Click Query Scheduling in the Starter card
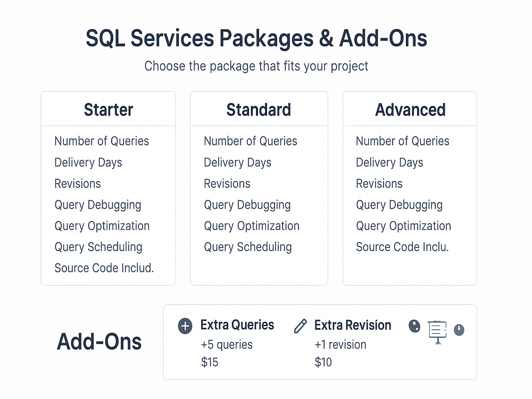This screenshot has height=399, width=532. tap(98, 247)
